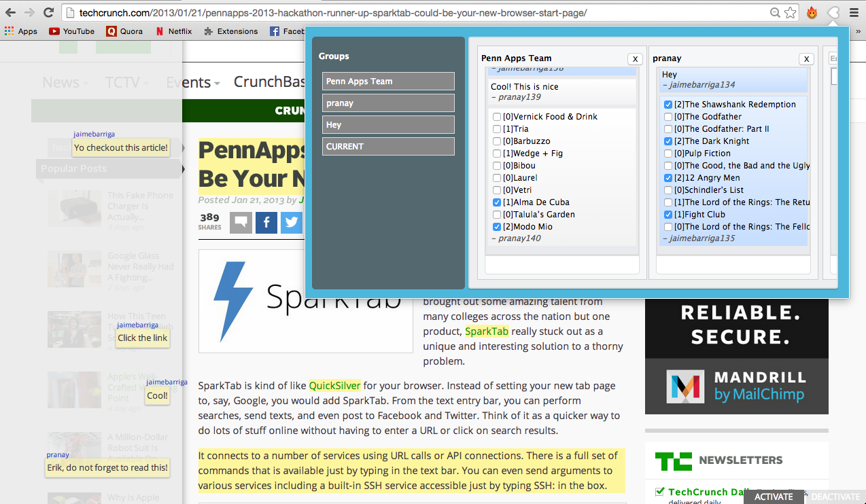Screen dimensions: 866x504
Task: Check the Tria poll option
Action: point(497,129)
